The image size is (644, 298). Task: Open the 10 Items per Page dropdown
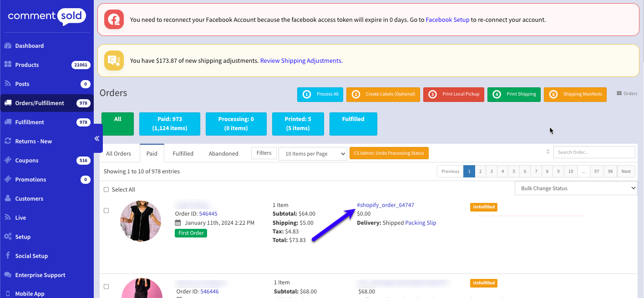point(313,154)
